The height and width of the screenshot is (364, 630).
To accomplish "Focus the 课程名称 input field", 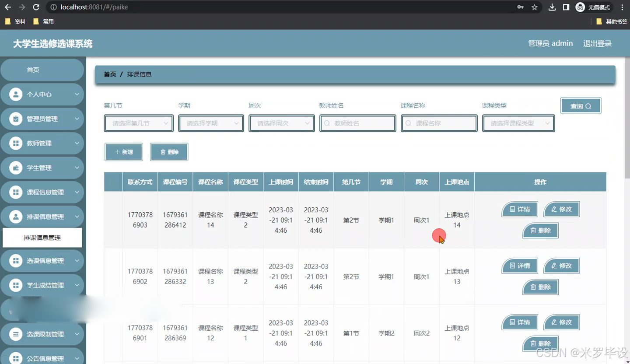I will tap(439, 123).
